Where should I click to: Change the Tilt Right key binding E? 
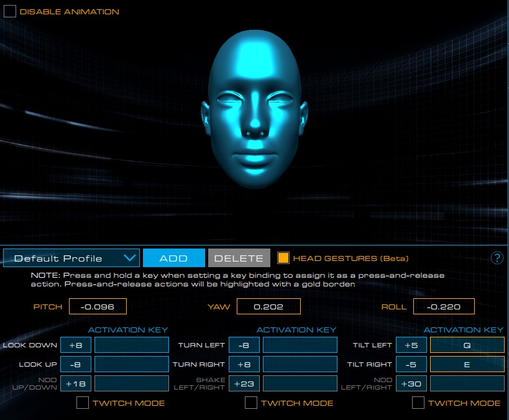[x=467, y=364]
